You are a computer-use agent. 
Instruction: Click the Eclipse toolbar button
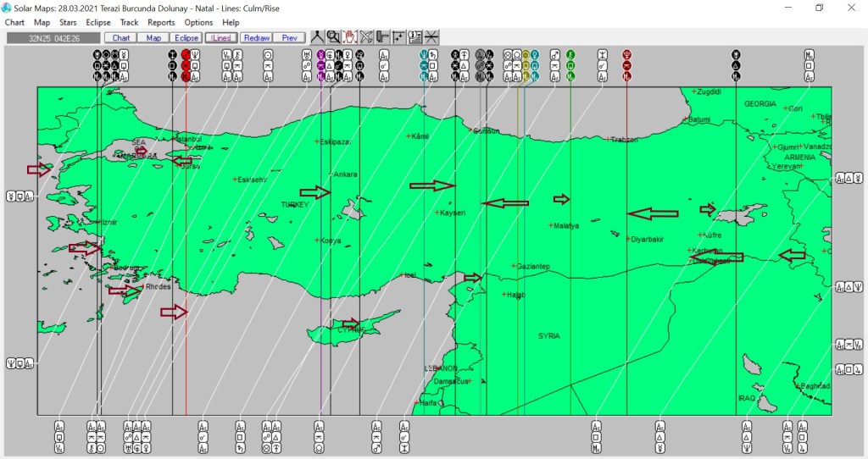click(x=186, y=38)
